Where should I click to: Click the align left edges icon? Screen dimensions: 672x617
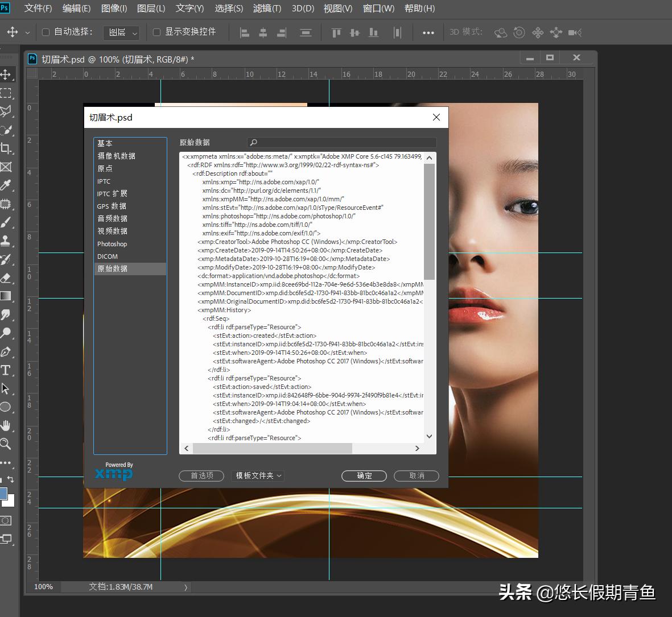[244, 32]
